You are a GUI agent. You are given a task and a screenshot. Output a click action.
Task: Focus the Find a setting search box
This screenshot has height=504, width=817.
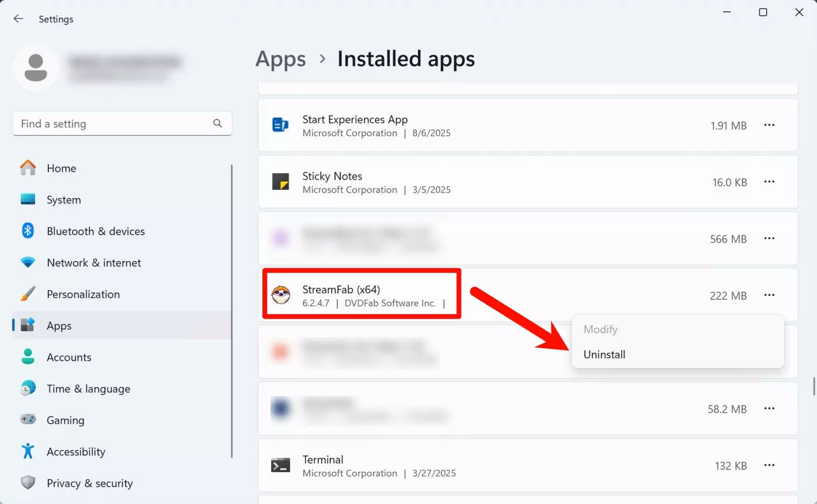(x=122, y=123)
